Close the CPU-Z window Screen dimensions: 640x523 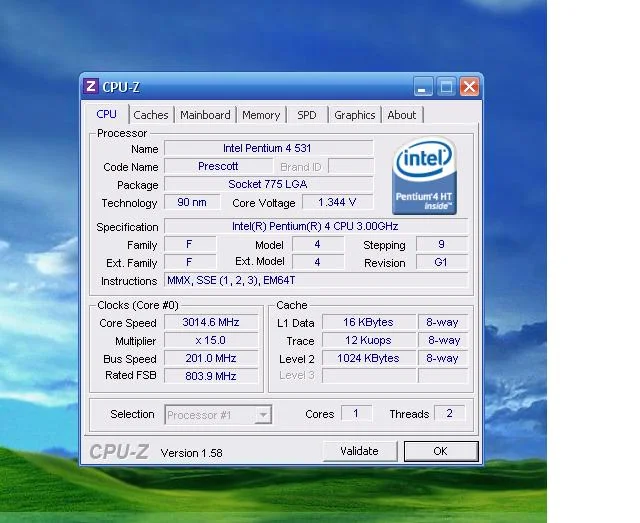[x=469, y=87]
